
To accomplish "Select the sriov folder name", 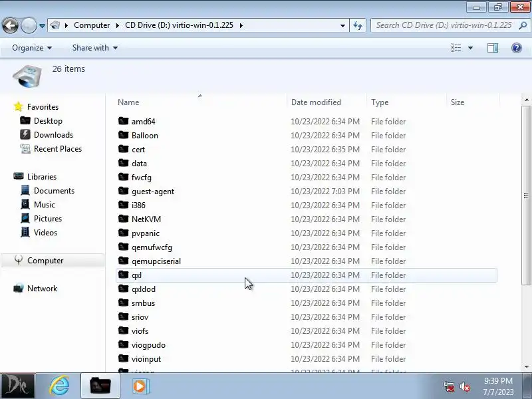I will [x=140, y=317].
